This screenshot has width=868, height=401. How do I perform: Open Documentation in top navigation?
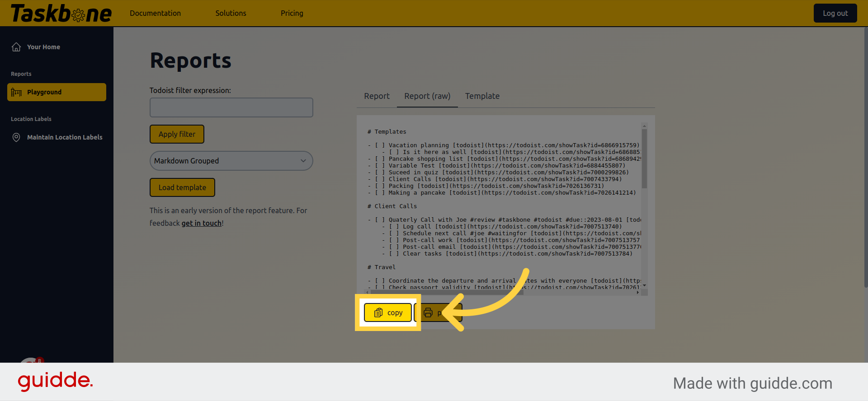click(x=155, y=14)
